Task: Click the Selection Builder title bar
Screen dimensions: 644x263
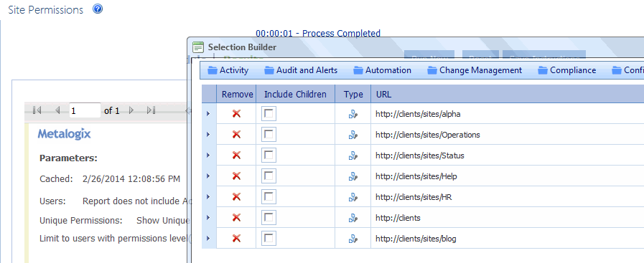Action: pos(415,47)
